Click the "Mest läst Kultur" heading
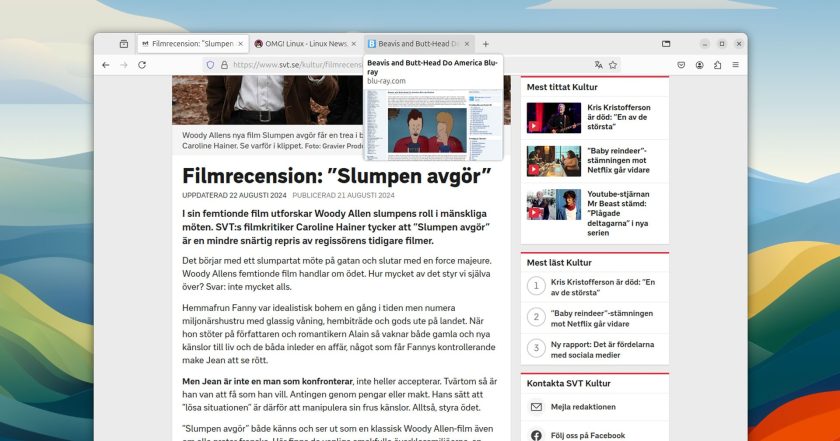The height and width of the screenshot is (441, 840). tap(559, 263)
